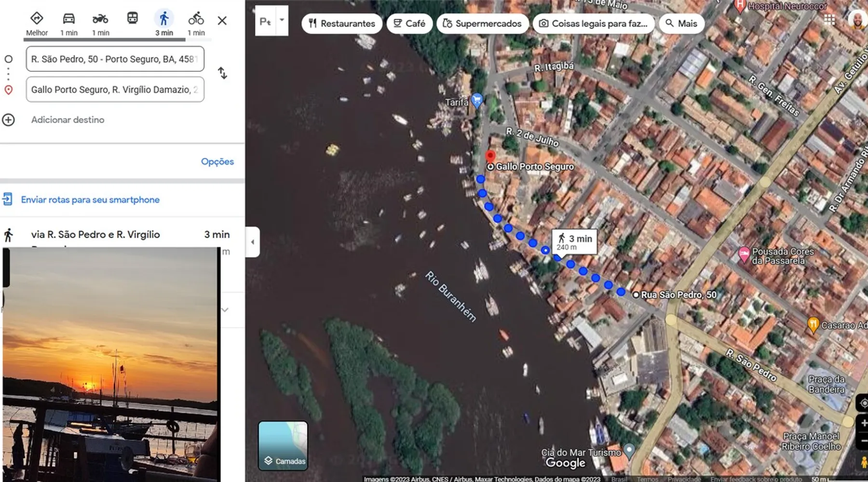Viewport: 868px width, 482px height.
Task: Click Enviar rotas para seu smartphone
Action: click(x=90, y=200)
